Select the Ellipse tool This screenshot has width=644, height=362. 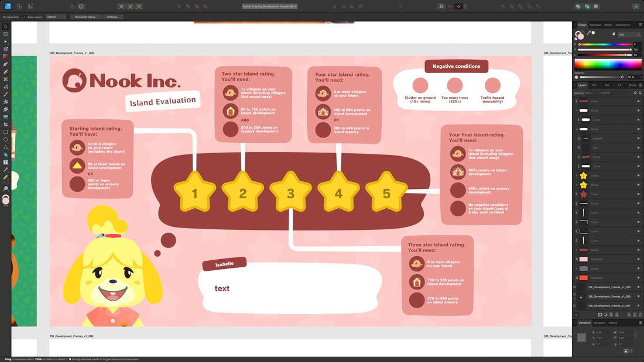[x=5, y=140]
